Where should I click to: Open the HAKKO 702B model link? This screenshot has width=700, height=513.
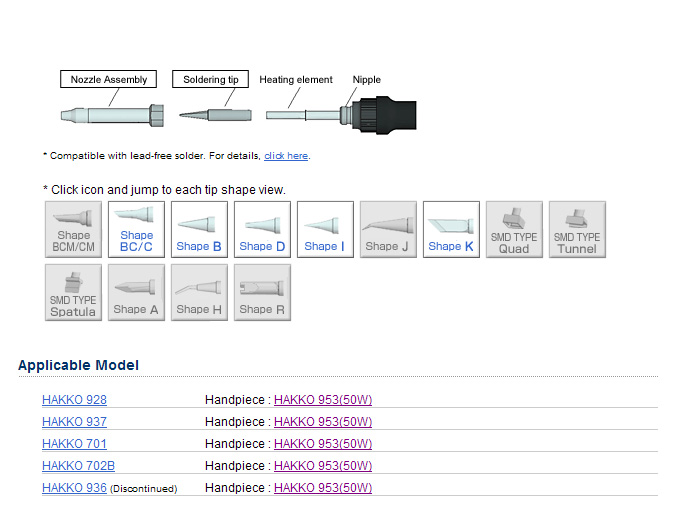click(x=78, y=466)
